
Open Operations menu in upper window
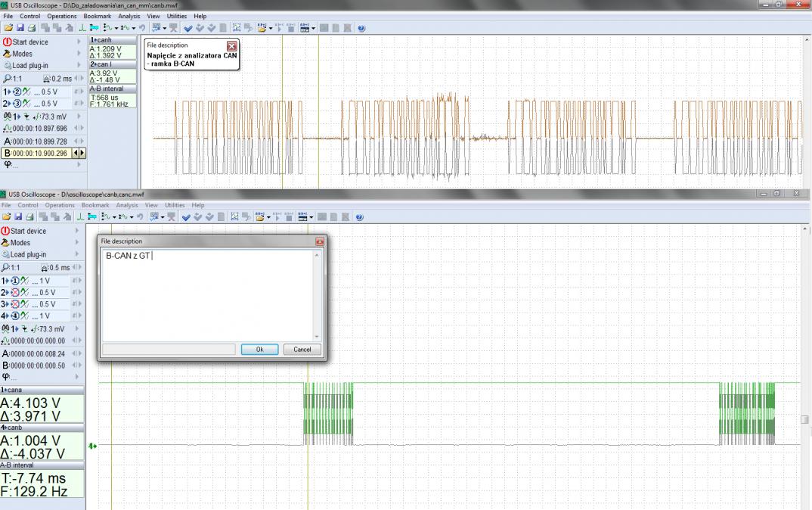[x=62, y=16]
